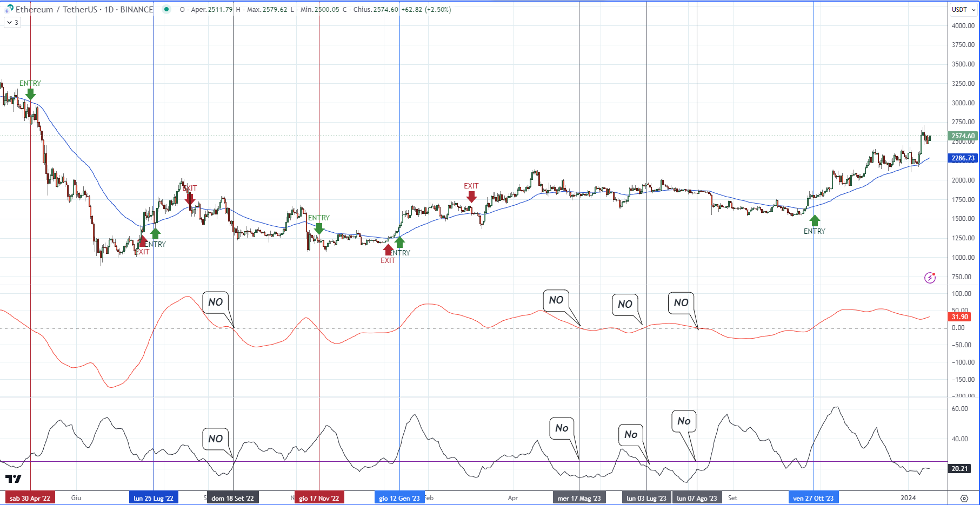Image resolution: width=980 pixels, height=505 pixels.
Task: Select the NO callout at May 2023 oscillator
Action: coord(556,300)
